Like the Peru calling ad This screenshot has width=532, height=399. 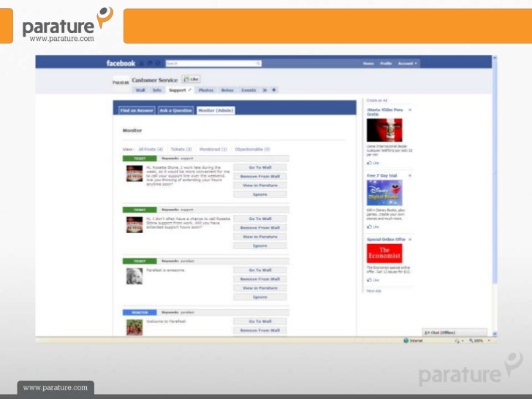click(373, 163)
